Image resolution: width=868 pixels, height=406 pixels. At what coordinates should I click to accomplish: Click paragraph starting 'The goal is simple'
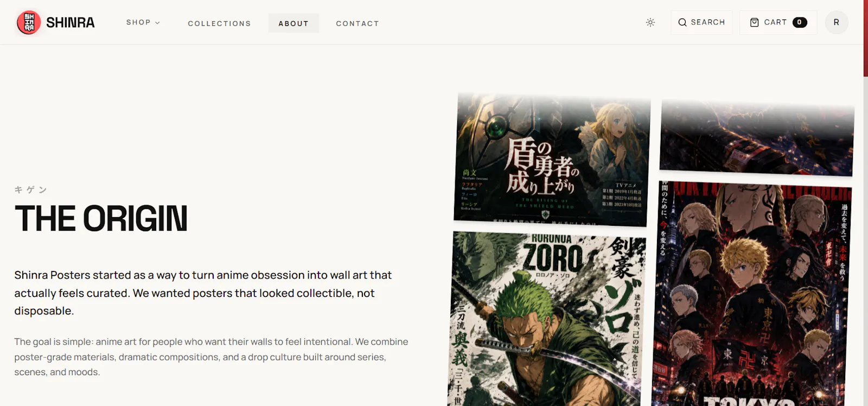[211, 357]
